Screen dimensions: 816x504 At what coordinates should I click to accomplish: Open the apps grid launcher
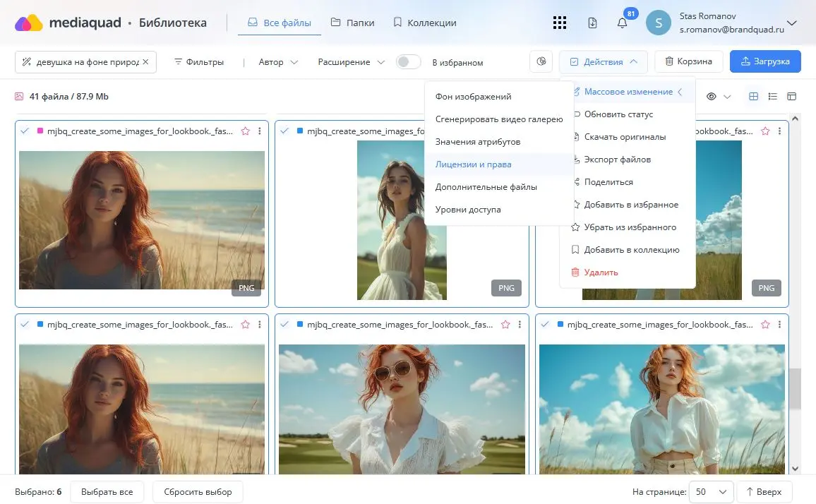click(x=560, y=23)
